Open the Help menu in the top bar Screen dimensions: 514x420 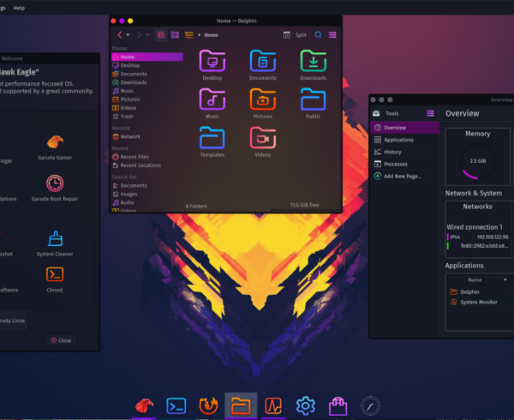[18, 7]
